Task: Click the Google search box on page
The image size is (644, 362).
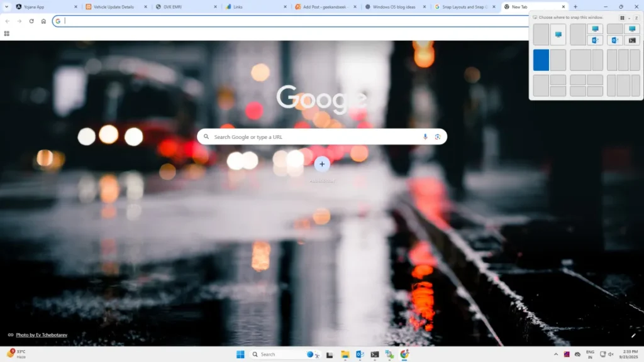Action: tap(314, 137)
